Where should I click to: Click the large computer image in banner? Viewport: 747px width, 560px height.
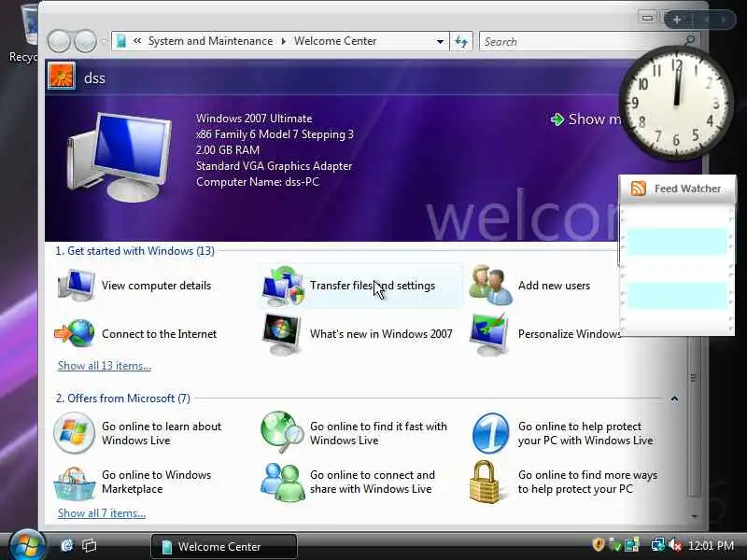tap(120, 157)
